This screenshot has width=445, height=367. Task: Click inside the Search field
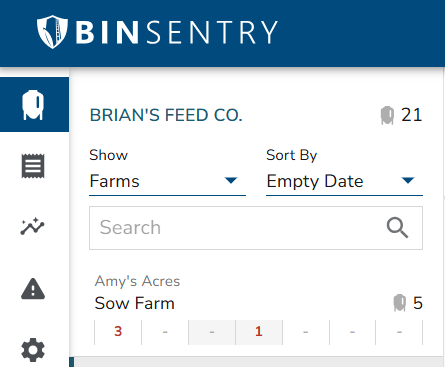pos(256,228)
